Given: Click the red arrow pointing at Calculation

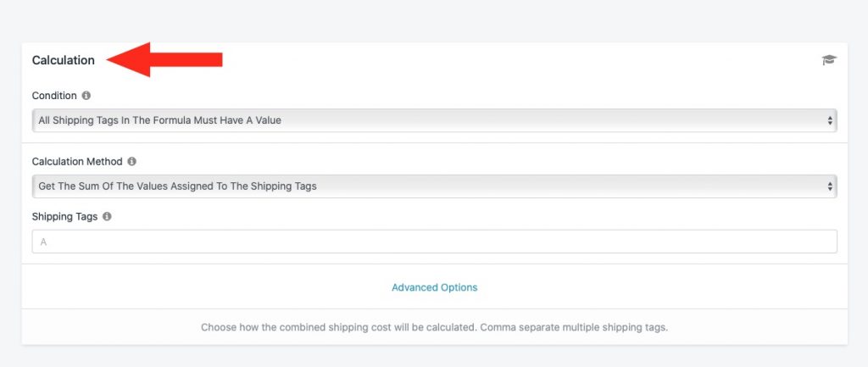Looking at the screenshot, I should [x=164, y=59].
